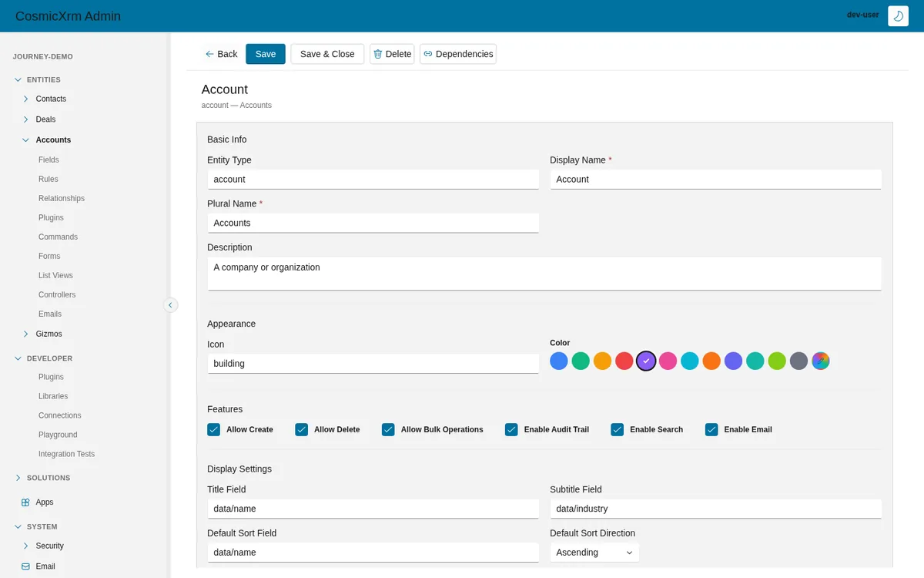
Task: Click the JOURNEY-DEMO sidebar heading
Action: [42, 57]
